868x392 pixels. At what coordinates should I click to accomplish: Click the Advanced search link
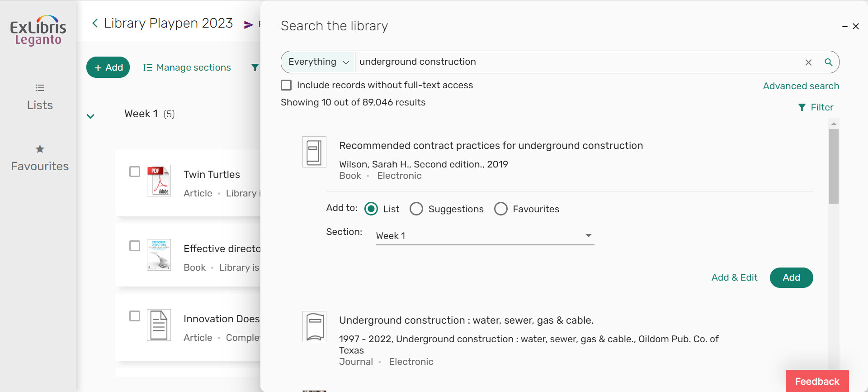(801, 86)
